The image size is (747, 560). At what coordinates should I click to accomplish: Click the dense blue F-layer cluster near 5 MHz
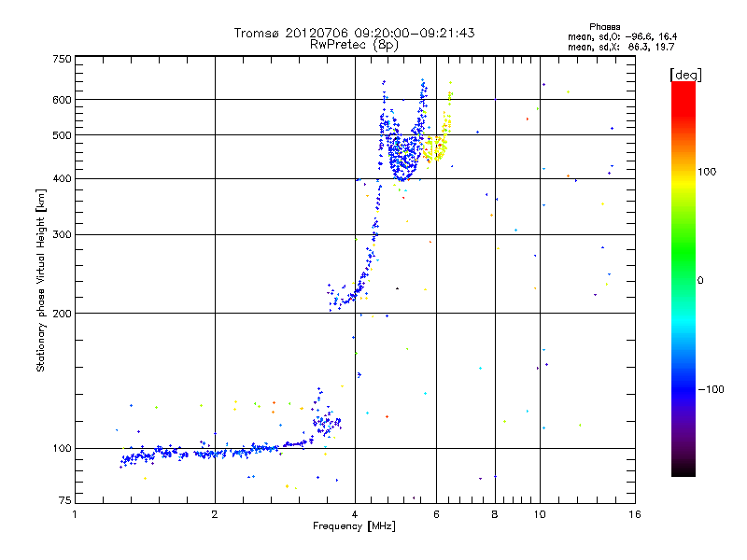[402, 155]
